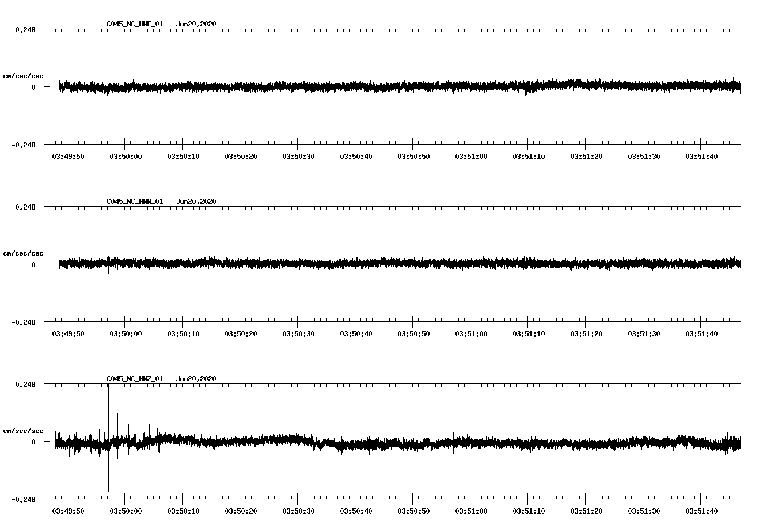Click the -0.248 lower limit on HNN axis
The height and width of the screenshot is (532, 782).
[23, 322]
